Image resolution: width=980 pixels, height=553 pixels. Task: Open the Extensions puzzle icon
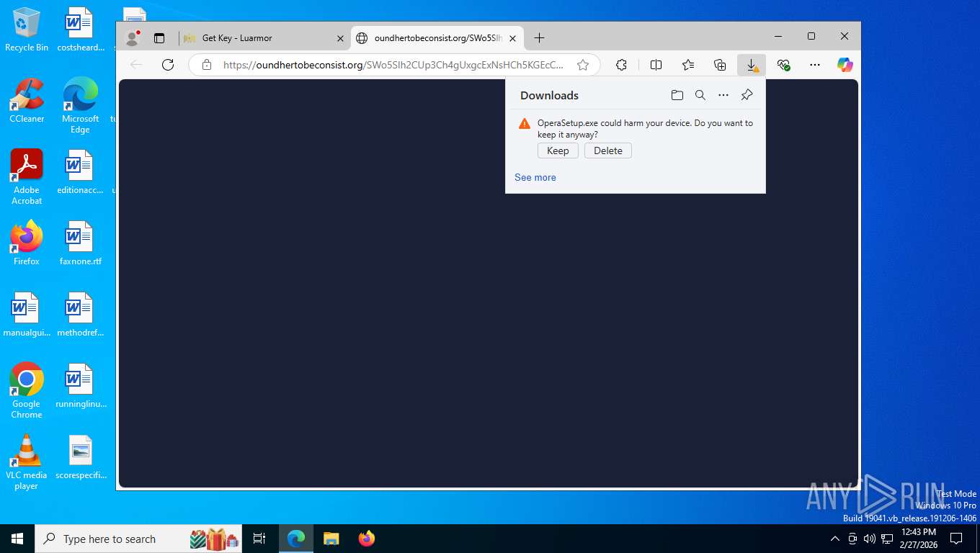click(621, 65)
